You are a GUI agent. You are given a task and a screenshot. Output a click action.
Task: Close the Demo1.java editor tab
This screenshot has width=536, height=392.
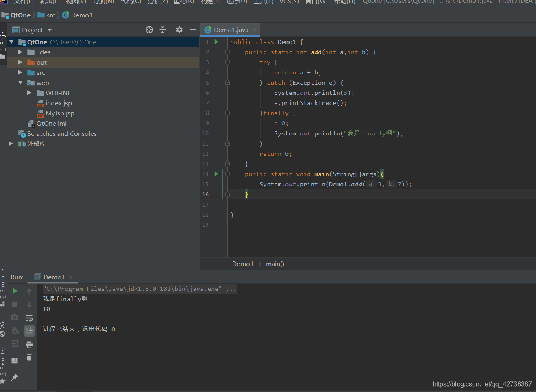(x=255, y=30)
